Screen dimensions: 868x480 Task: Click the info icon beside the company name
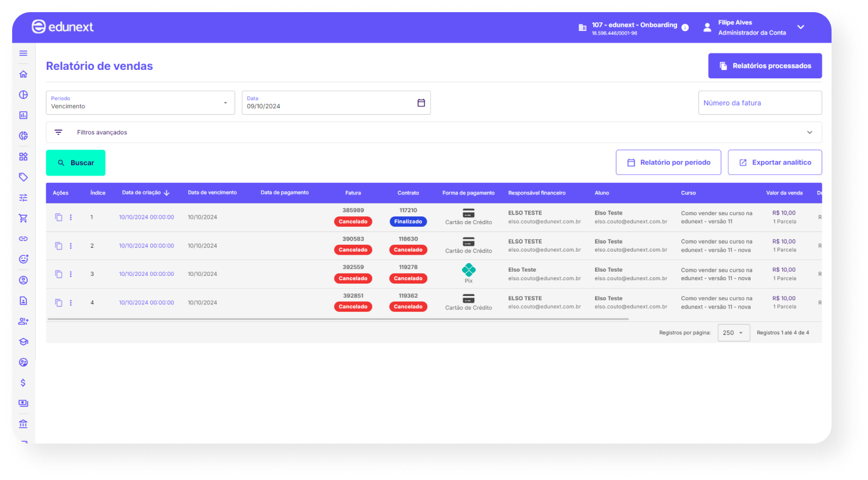tap(685, 27)
